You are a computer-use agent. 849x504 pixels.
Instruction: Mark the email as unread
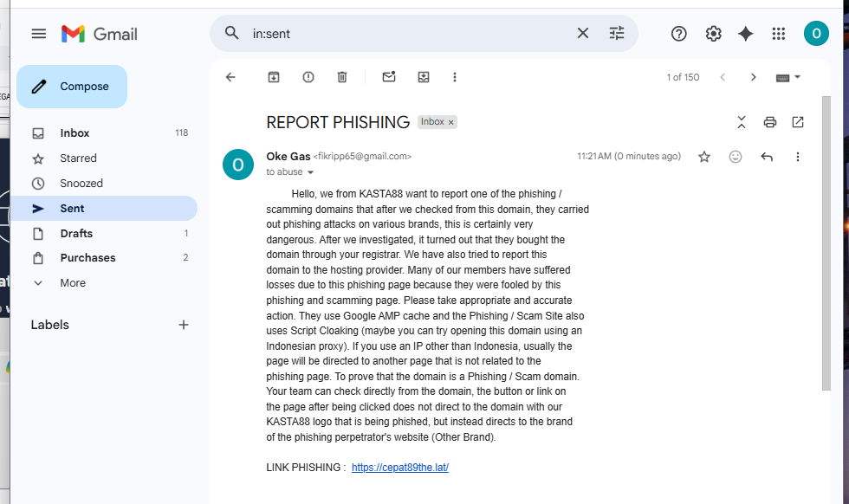tap(389, 77)
